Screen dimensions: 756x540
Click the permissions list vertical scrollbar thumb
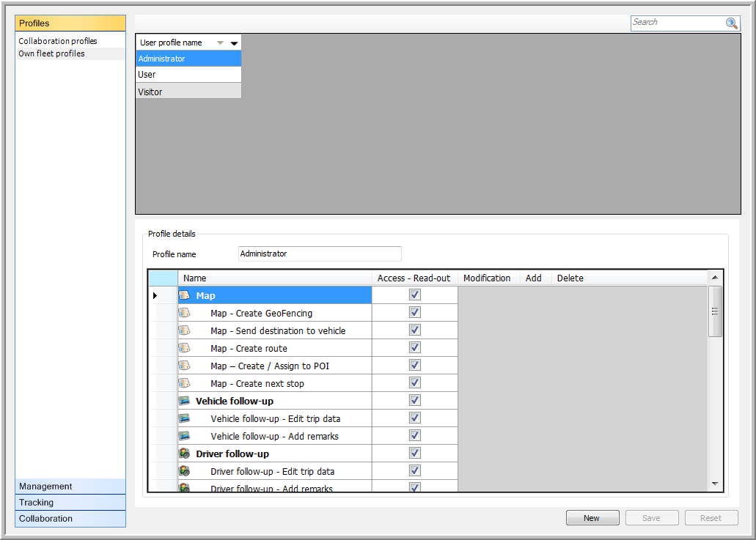715,311
